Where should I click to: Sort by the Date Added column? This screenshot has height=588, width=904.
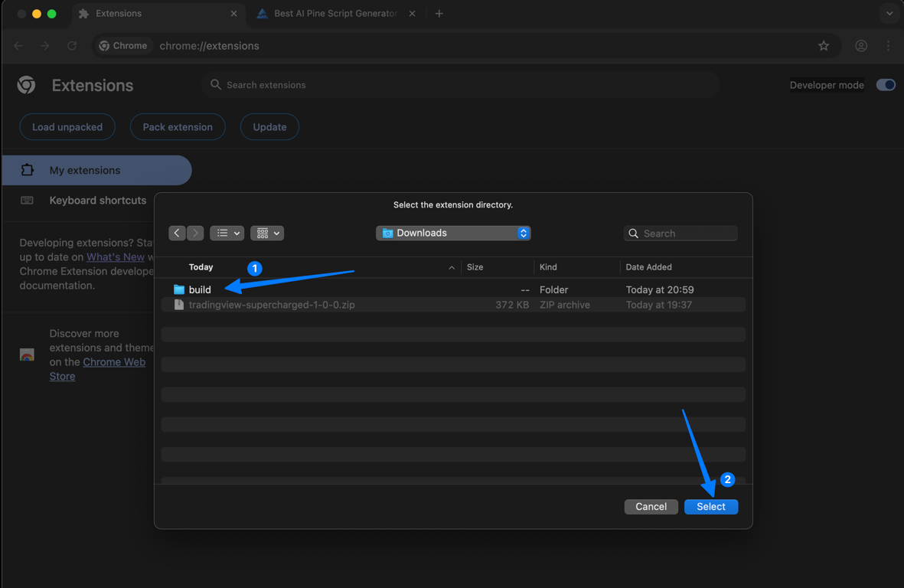pos(648,267)
